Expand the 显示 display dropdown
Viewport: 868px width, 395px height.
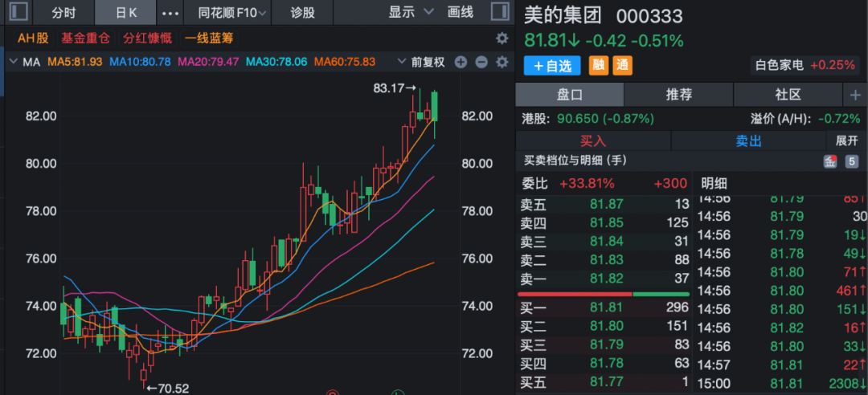coord(411,13)
